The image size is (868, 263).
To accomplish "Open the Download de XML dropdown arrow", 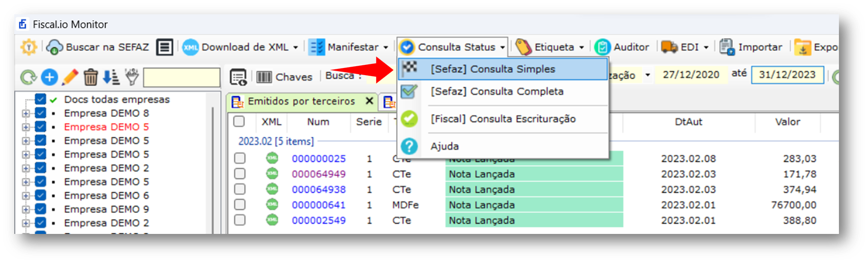I will click(x=295, y=47).
